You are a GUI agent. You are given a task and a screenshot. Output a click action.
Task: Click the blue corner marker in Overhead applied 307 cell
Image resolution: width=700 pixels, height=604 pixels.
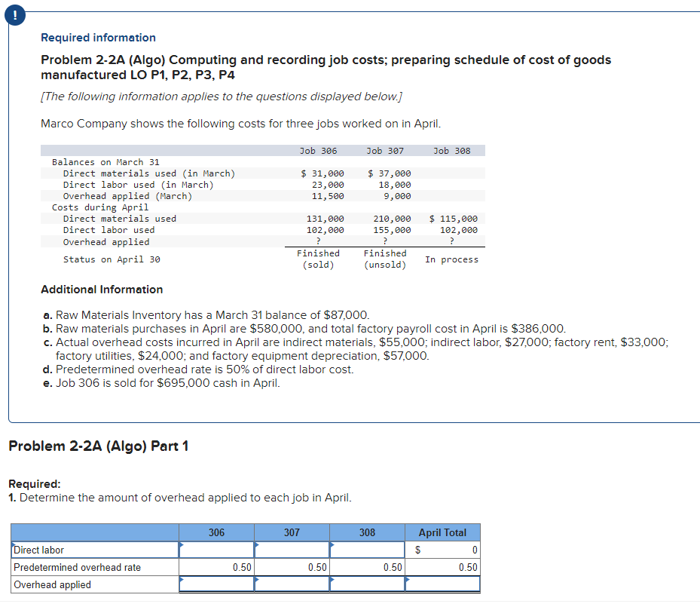(x=256, y=581)
